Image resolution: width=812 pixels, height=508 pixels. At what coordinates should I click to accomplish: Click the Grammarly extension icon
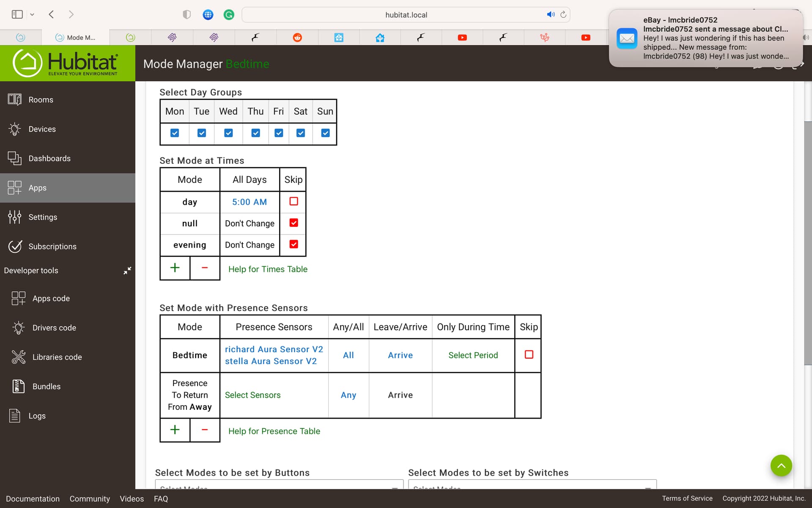coord(229,15)
